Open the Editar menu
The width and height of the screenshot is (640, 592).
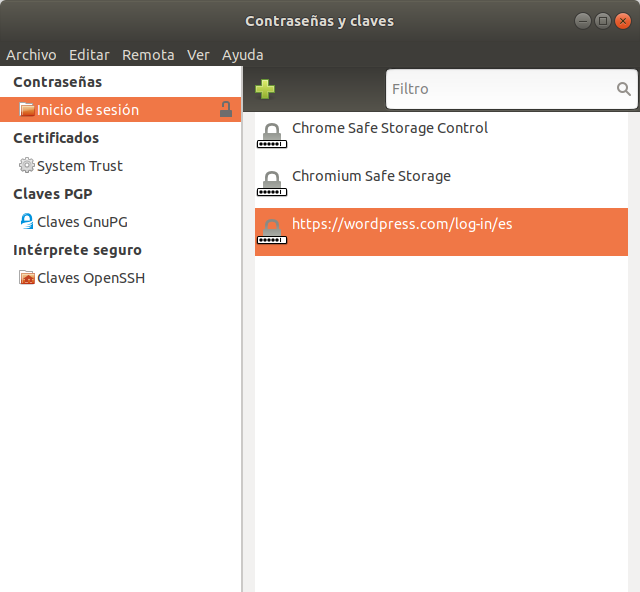[x=89, y=55]
